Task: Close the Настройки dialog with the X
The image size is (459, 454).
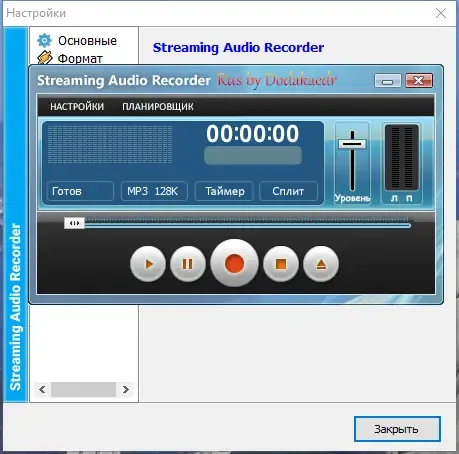Action: (x=441, y=13)
